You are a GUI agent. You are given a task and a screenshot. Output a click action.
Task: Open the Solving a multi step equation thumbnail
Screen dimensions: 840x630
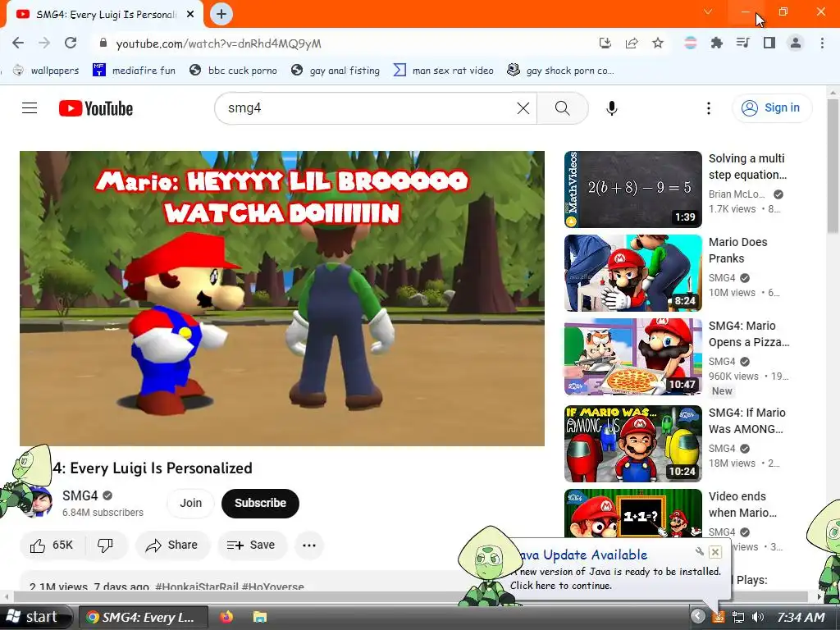pos(632,189)
